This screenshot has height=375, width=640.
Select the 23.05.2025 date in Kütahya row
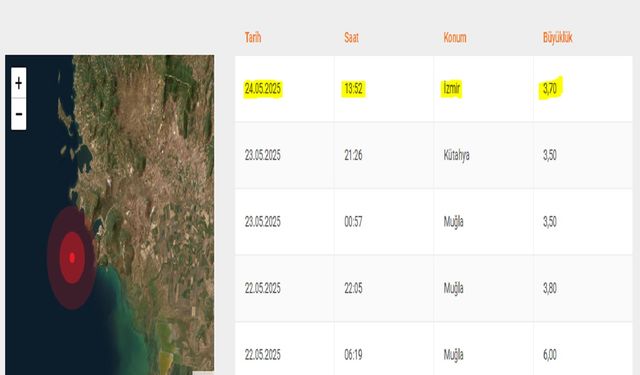click(x=262, y=155)
